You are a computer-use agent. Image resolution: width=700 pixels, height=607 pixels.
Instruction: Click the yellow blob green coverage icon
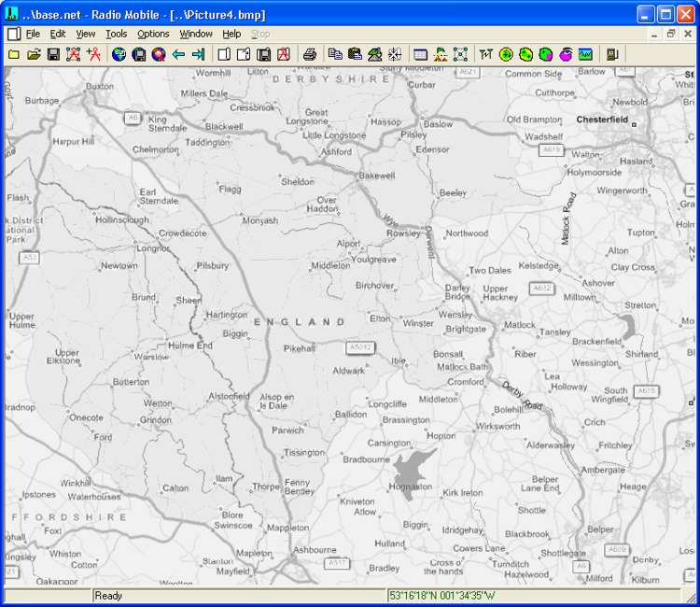click(x=525, y=54)
